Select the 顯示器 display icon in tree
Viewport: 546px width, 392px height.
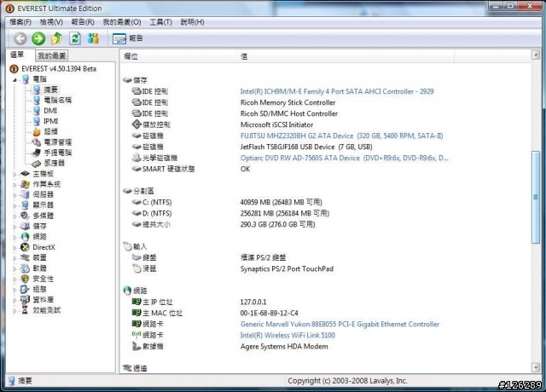tap(25, 205)
